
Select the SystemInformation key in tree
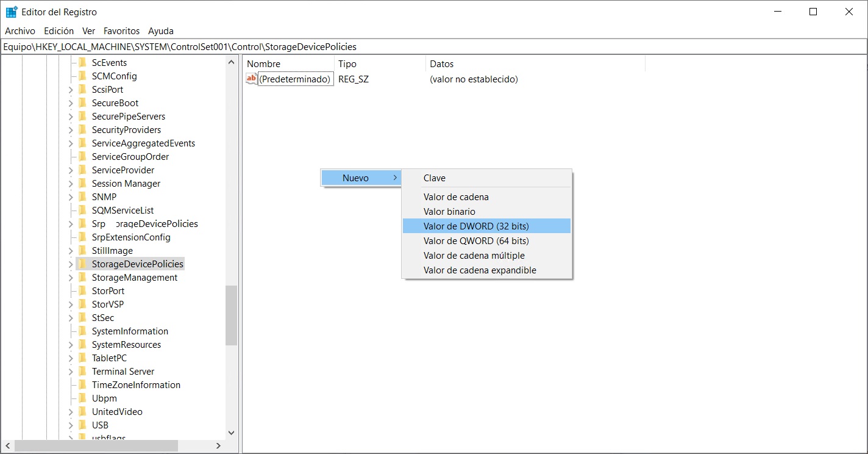click(130, 331)
